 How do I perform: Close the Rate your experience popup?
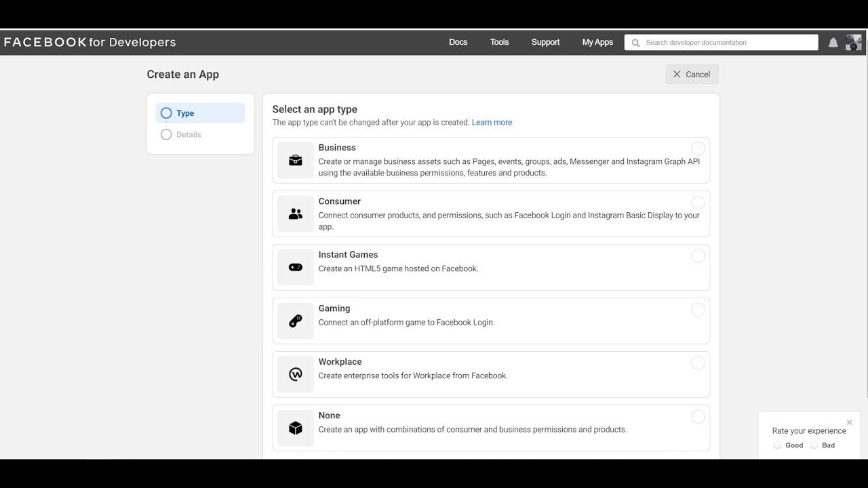point(849,422)
